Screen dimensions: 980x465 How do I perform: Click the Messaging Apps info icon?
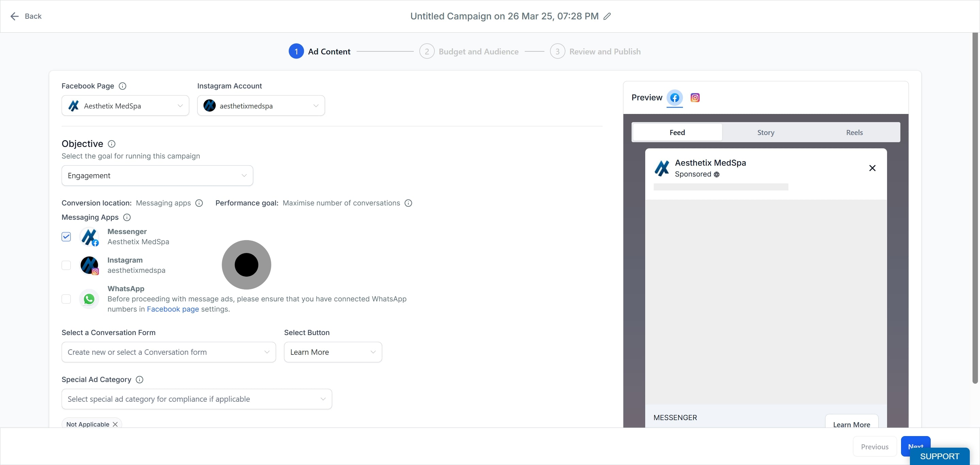pos(127,217)
